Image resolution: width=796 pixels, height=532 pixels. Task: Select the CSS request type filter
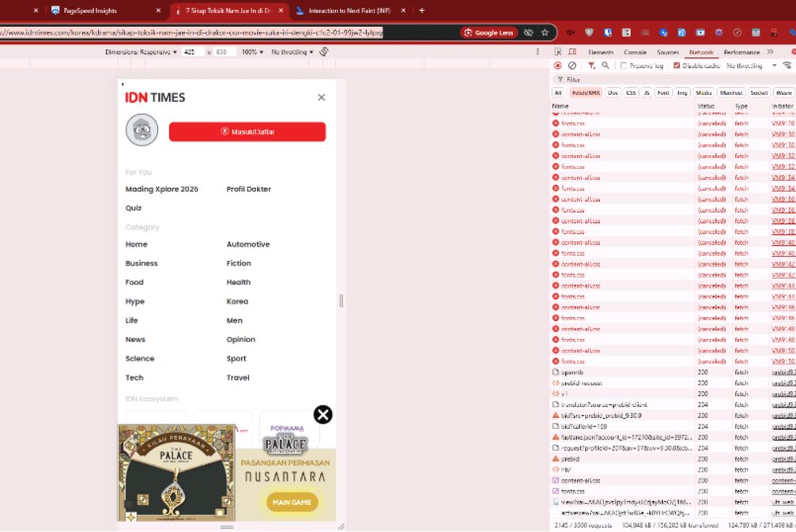[x=631, y=92]
